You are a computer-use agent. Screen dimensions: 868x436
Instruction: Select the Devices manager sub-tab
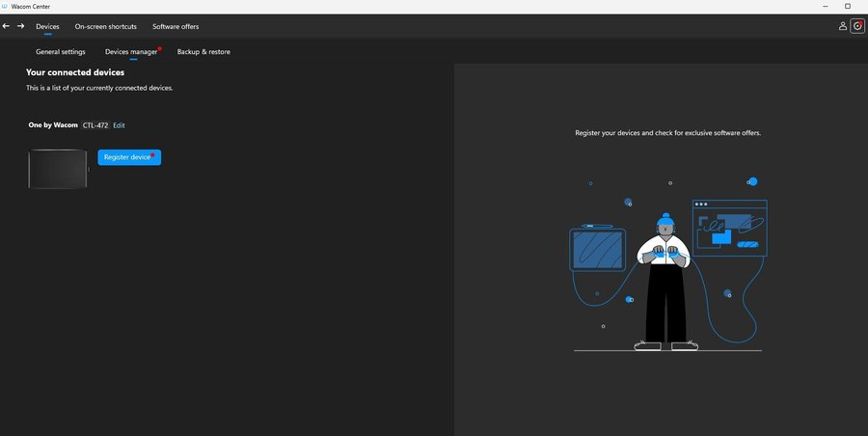point(130,51)
